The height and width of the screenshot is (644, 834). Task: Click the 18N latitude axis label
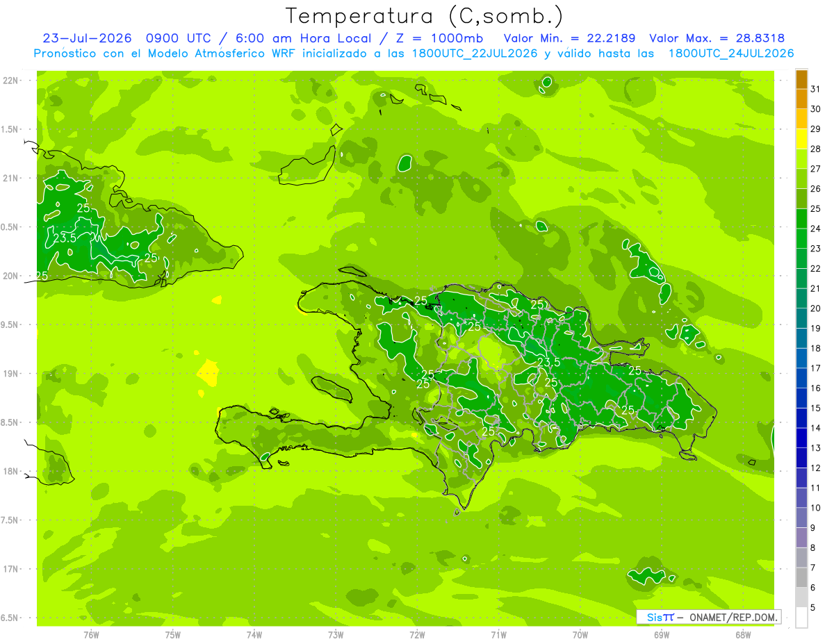click(x=12, y=471)
